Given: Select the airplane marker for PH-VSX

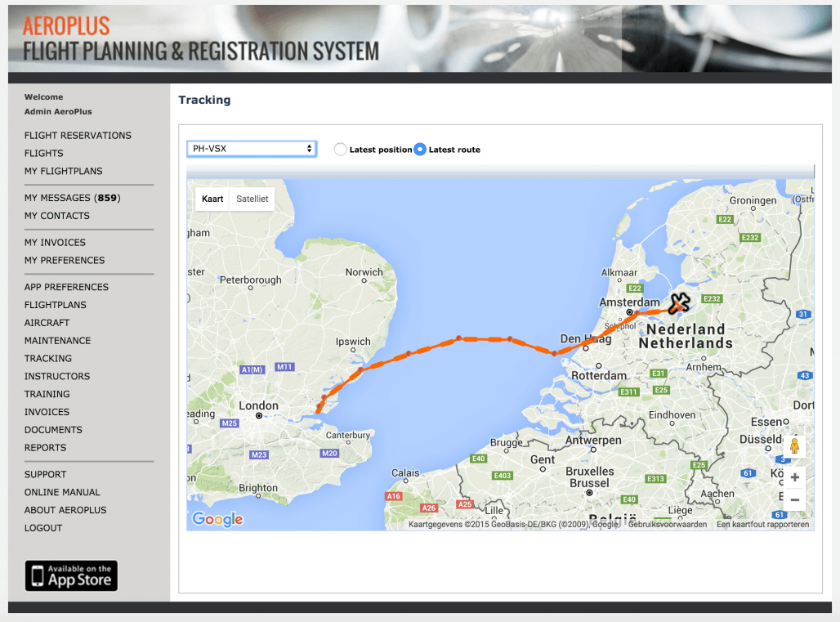Looking at the screenshot, I should click(x=679, y=303).
